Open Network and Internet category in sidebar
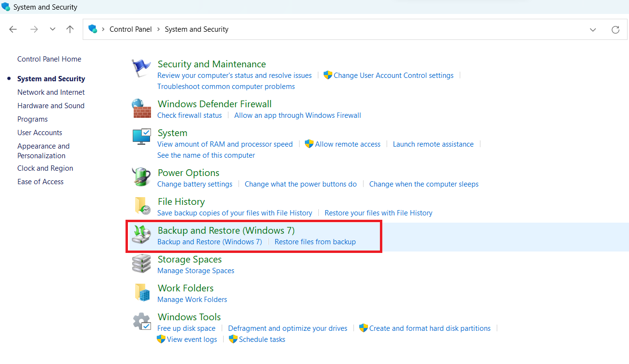Image resolution: width=629 pixels, height=364 pixels. 51,92
